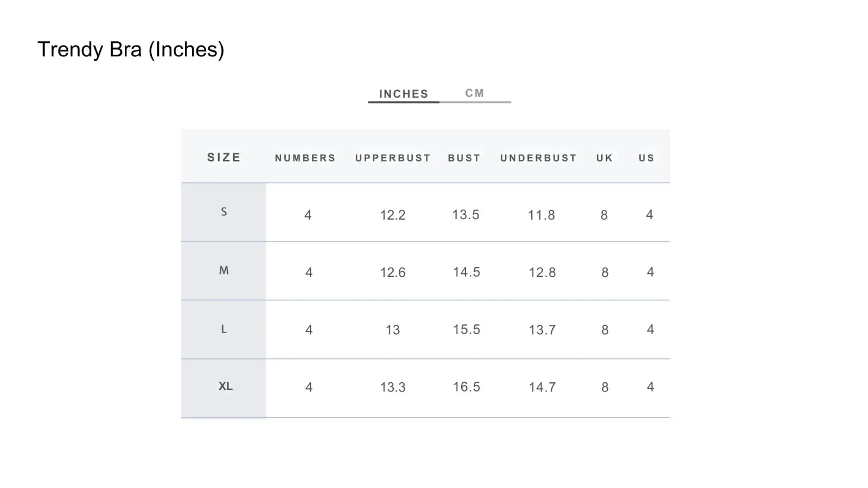Select the M size row label
The width and height of the screenshot is (868, 488).
tap(224, 270)
